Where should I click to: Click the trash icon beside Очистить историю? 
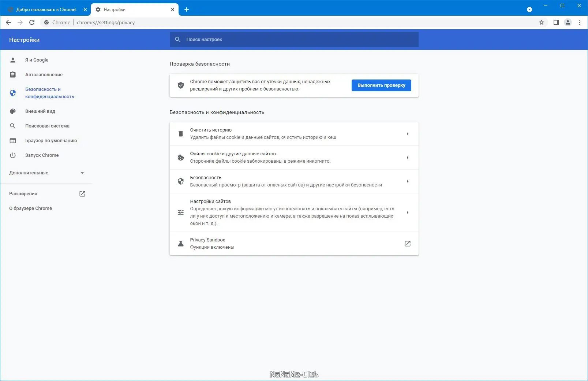(181, 134)
